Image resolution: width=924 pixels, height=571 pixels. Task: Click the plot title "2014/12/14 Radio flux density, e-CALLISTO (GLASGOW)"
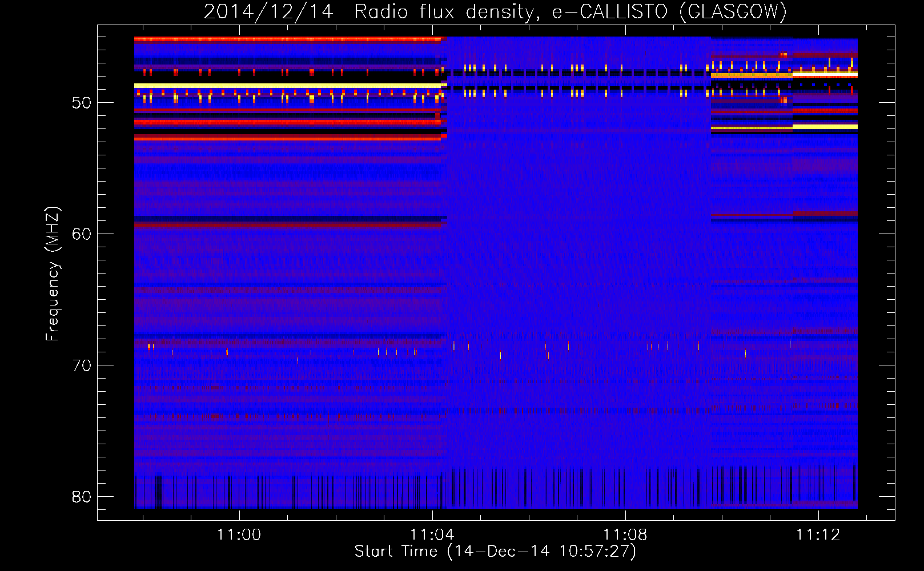[495, 11]
